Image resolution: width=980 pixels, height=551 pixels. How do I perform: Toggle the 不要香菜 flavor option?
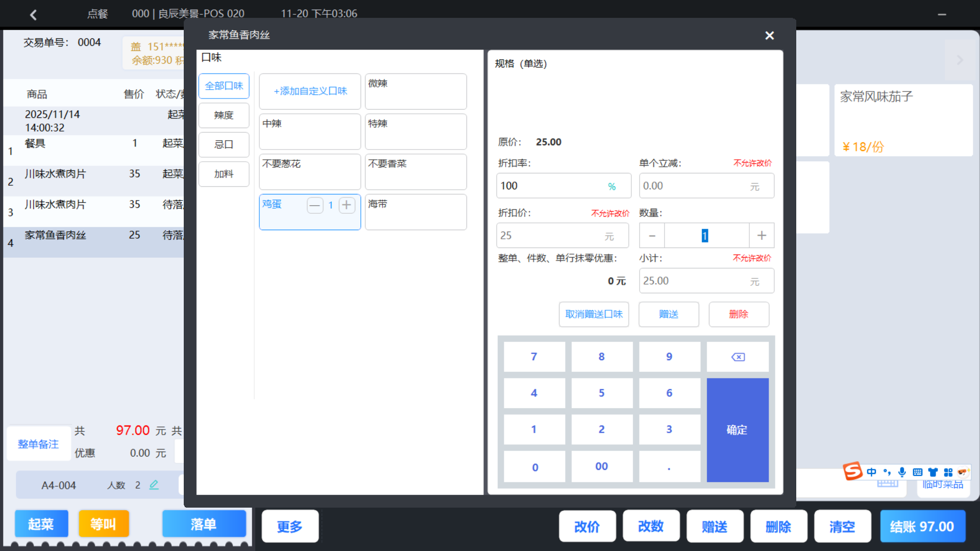pyautogui.click(x=415, y=172)
